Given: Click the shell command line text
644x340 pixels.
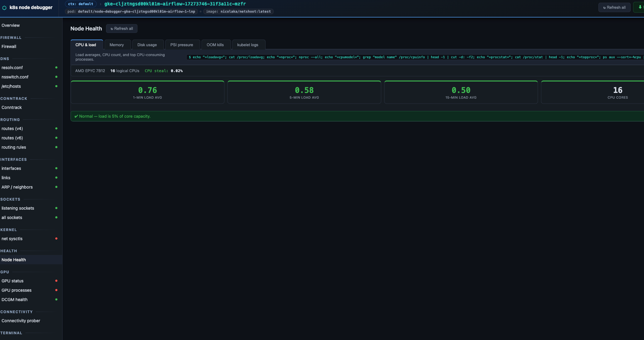Looking at the screenshot, I should click(x=415, y=57).
